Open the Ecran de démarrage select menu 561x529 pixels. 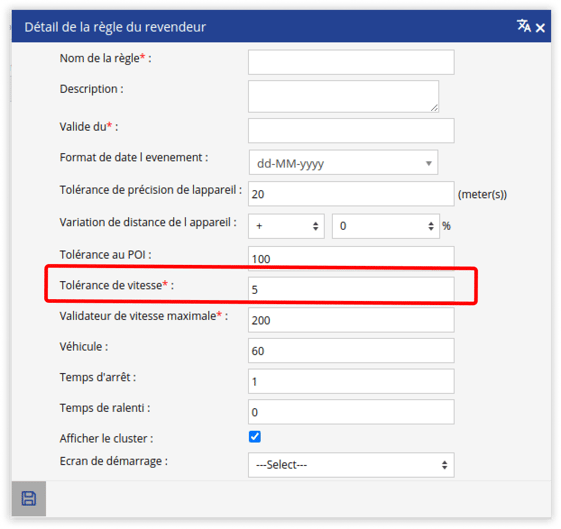351,465
